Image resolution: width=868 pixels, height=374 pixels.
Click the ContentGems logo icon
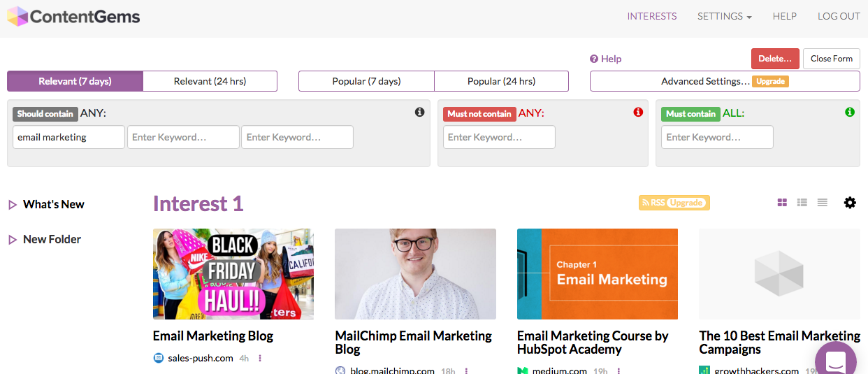pos(17,17)
